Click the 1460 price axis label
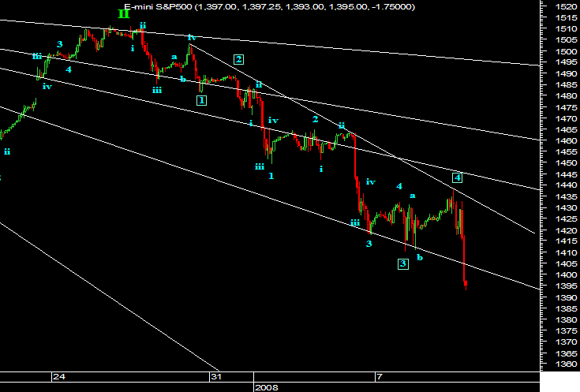The height and width of the screenshot is (392, 580). click(x=566, y=140)
